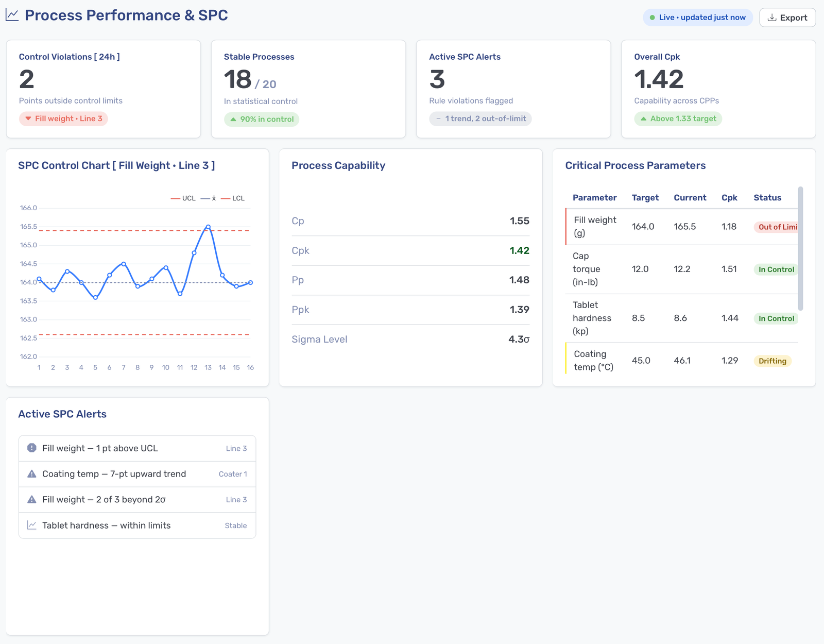This screenshot has width=824, height=644.
Task: Open the 'Fill weight — 2 of 3 beyond 2σ' alert
Action: [x=137, y=500]
